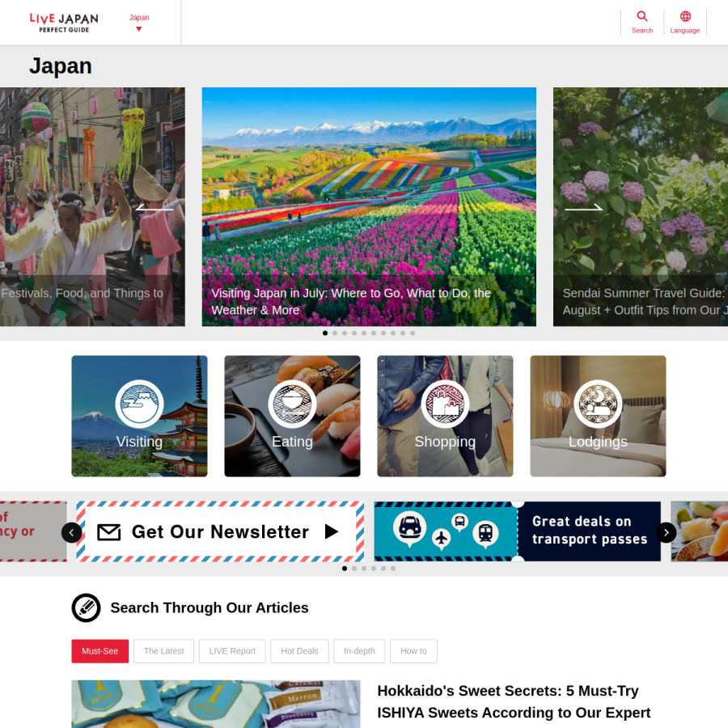Open the Search magnifier icon
The height and width of the screenshot is (728, 728).
pyautogui.click(x=642, y=17)
